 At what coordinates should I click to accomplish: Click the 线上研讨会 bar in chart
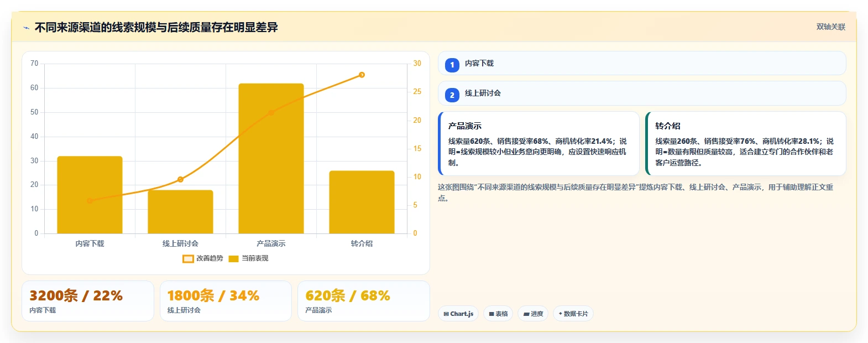180,212
